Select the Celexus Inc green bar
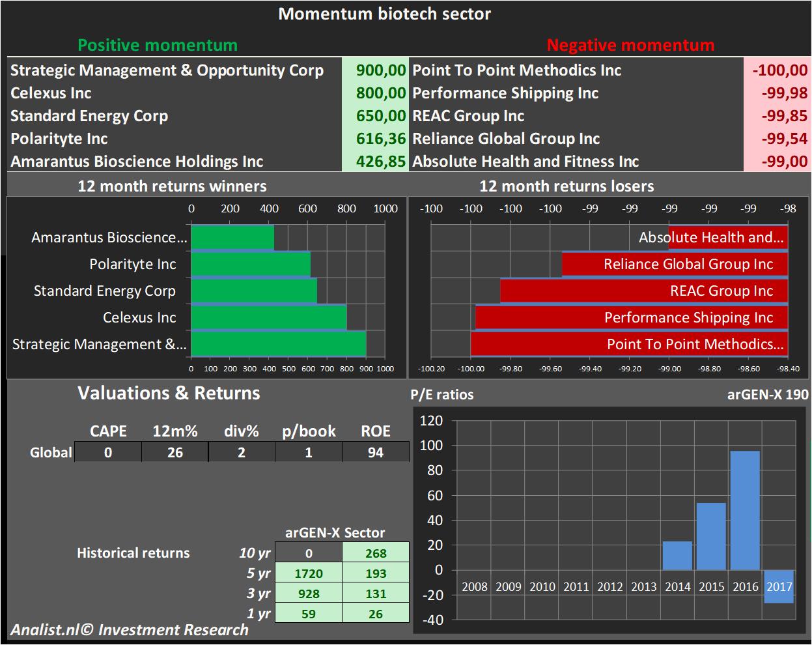 pos(268,317)
